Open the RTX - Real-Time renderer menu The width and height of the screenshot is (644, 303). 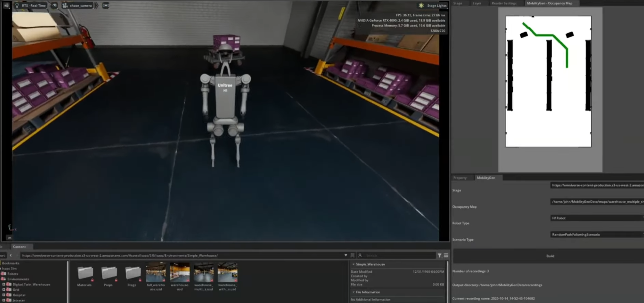click(x=34, y=5)
